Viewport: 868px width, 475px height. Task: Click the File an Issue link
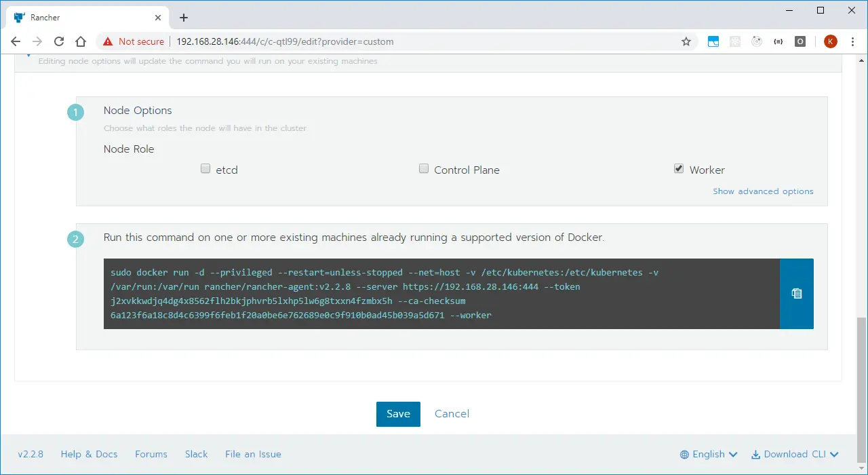tap(253, 454)
